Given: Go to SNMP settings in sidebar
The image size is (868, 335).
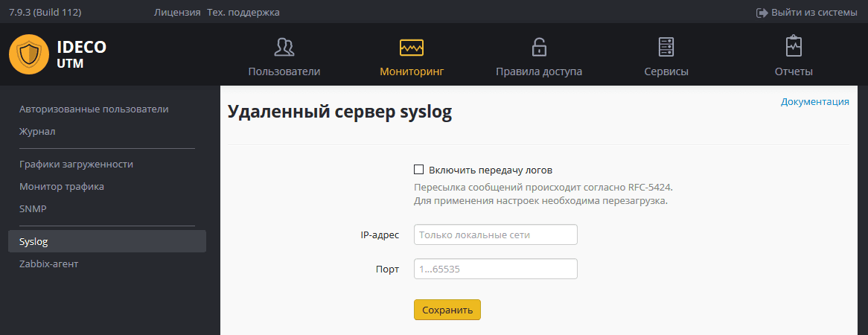Looking at the screenshot, I should click(x=33, y=209).
